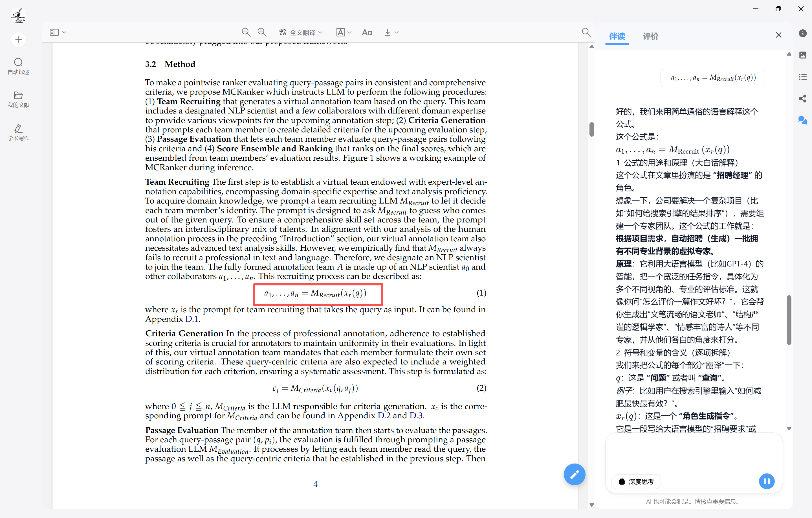Click the share icon in right sidebar

pyautogui.click(x=803, y=99)
